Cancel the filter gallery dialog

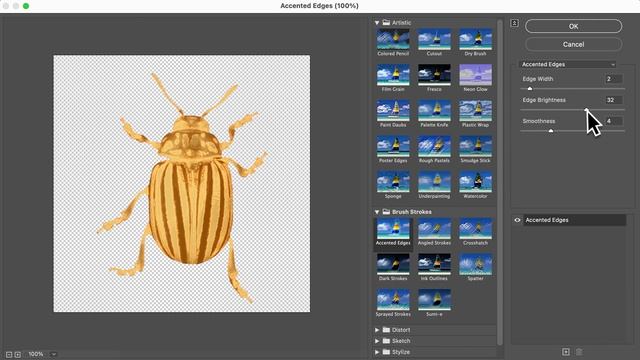click(x=573, y=44)
